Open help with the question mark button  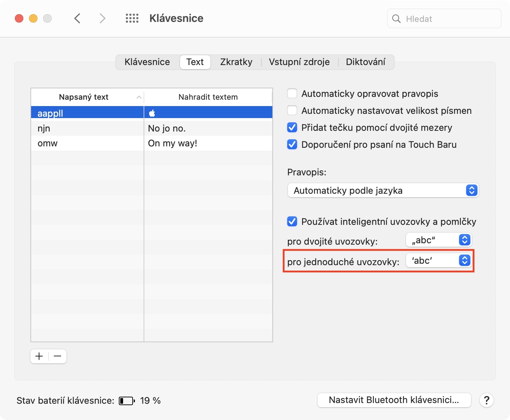[486, 400]
